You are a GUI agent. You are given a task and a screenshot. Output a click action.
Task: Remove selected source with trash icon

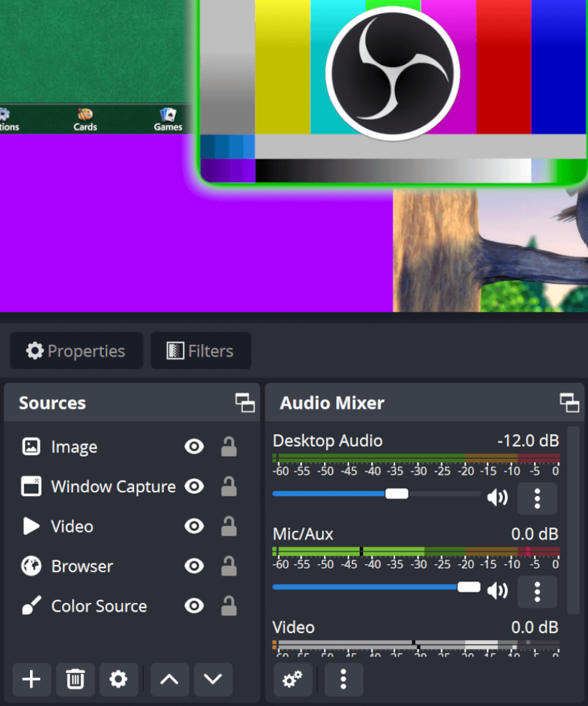(x=75, y=680)
